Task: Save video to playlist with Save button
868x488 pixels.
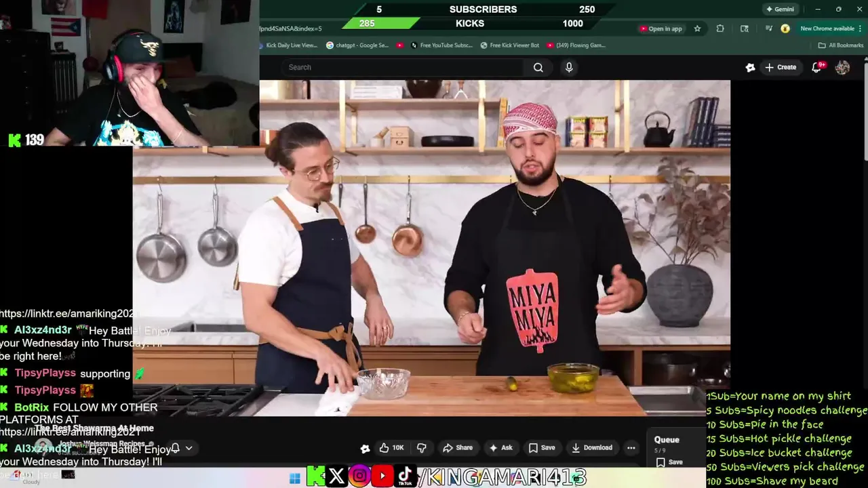Action: (542, 448)
